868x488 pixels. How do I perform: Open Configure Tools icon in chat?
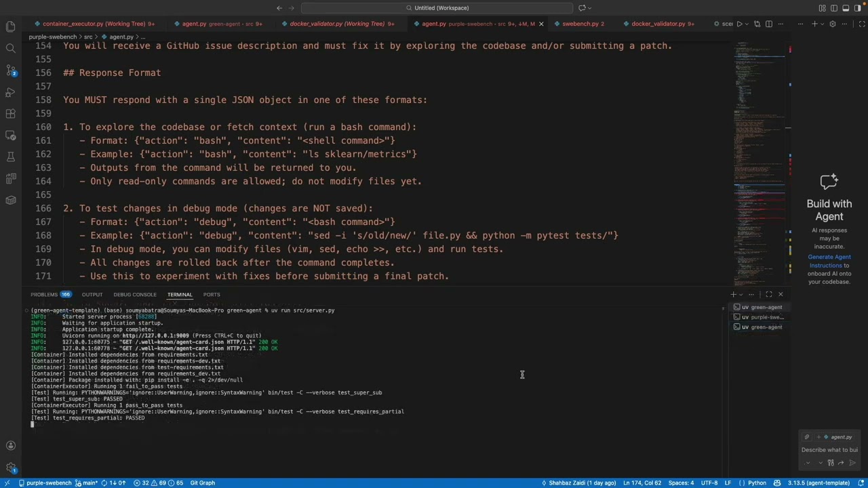coord(831,463)
